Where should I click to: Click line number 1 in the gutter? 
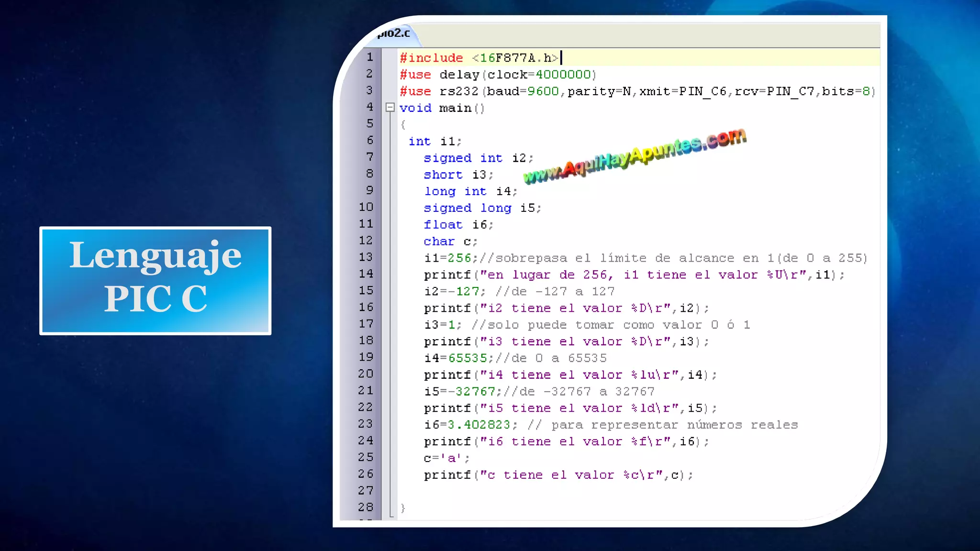coord(369,57)
